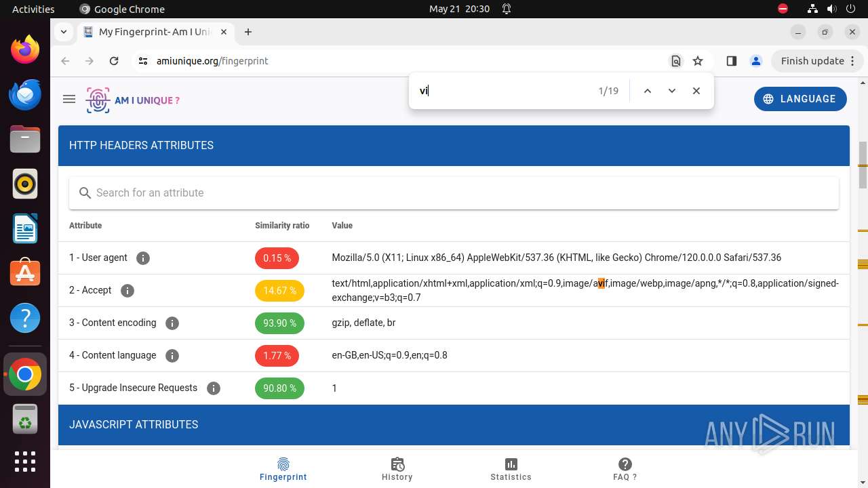Viewport: 868px width, 488px height.
Task: Show info for Content language attribute
Action: click(x=172, y=356)
